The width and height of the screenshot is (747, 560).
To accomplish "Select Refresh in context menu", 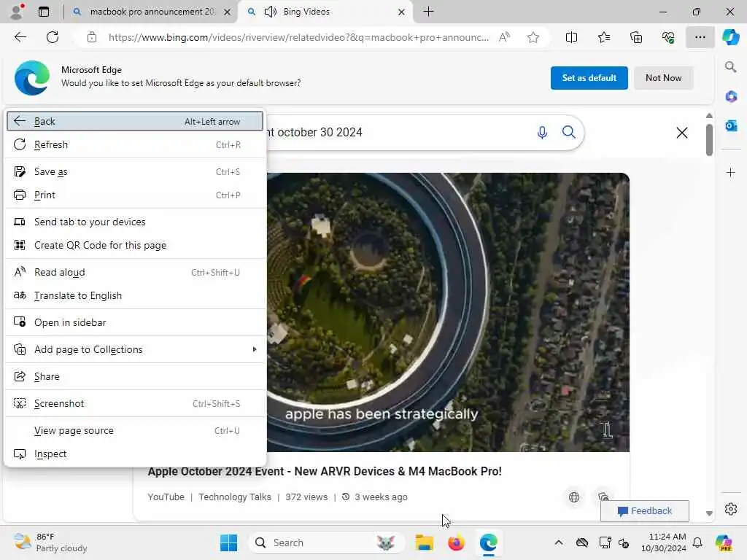I will [135, 145].
